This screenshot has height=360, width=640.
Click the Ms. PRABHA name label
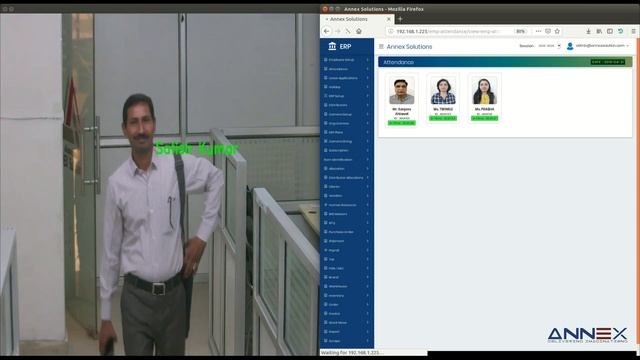pos(484,109)
